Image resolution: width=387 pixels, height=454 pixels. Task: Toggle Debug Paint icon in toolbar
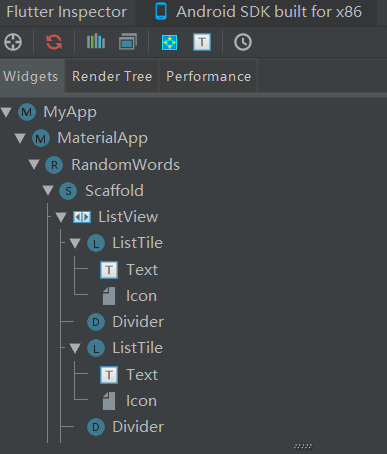[169, 42]
